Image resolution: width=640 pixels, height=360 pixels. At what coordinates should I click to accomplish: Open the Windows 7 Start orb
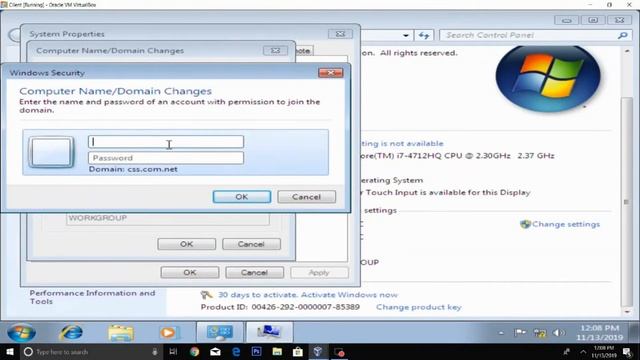coord(21,332)
